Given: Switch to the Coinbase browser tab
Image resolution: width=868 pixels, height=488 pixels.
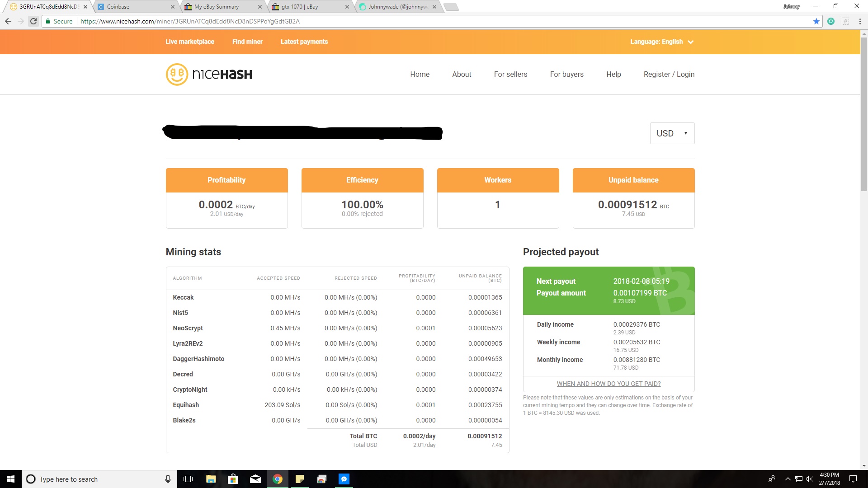Looking at the screenshot, I should point(131,6).
